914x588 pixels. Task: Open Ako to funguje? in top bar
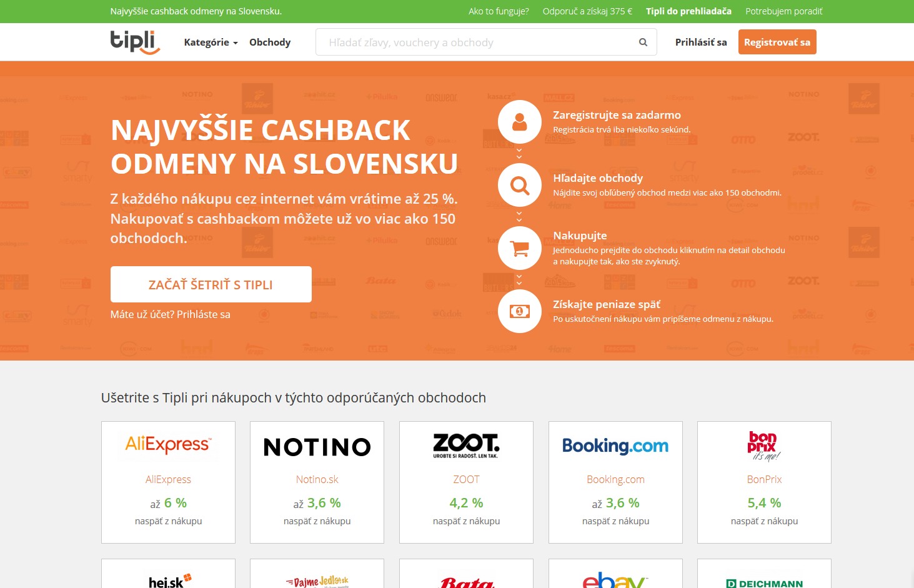pos(499,11)
